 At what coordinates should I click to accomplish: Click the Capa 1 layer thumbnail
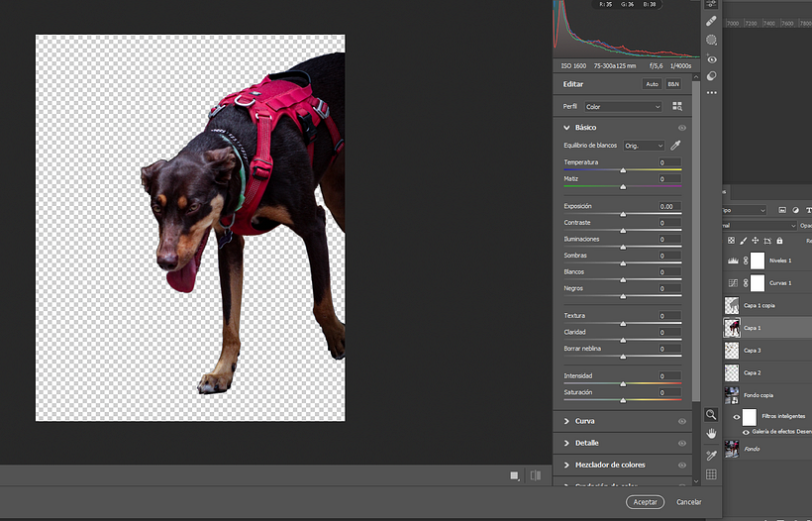(732, 328)
